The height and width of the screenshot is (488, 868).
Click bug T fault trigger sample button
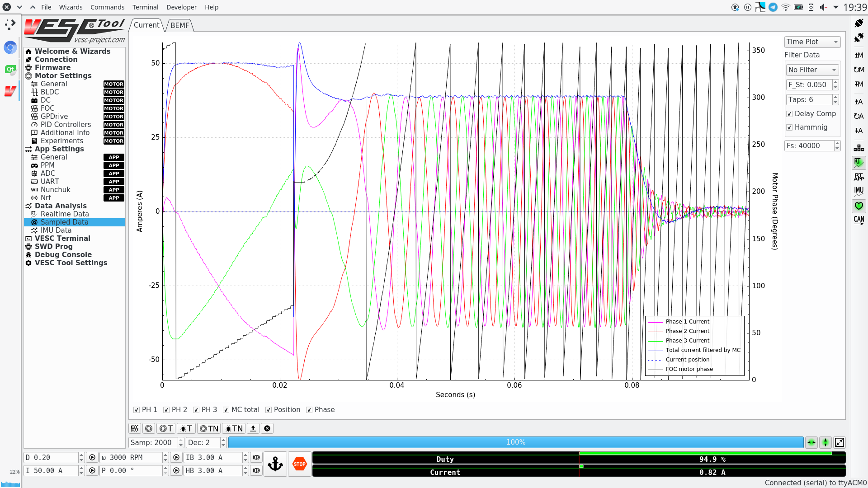click(x=186, y=428)
